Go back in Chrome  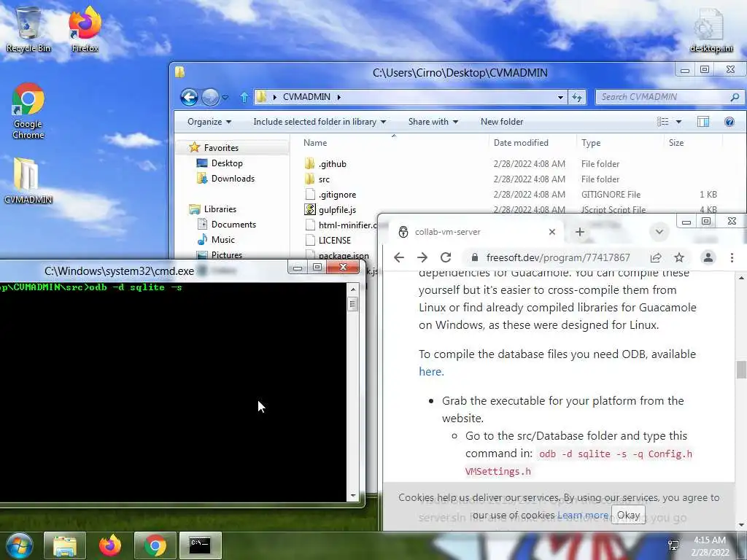tap(399, 257)
